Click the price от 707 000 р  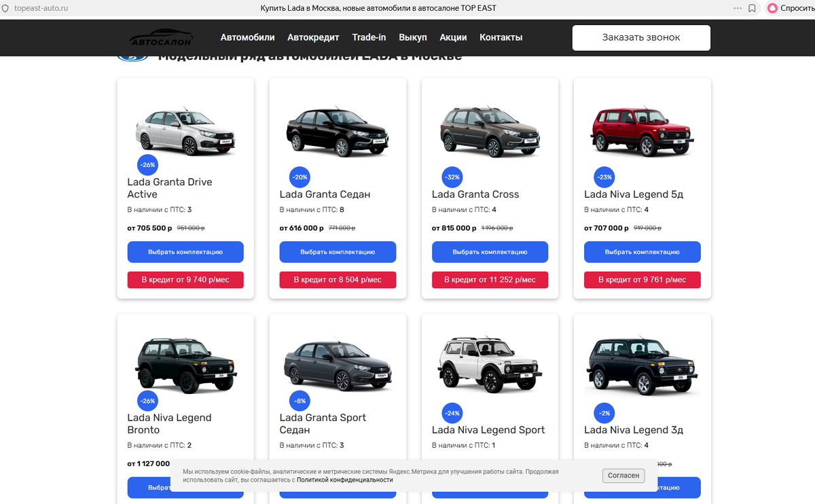point(606,228)
